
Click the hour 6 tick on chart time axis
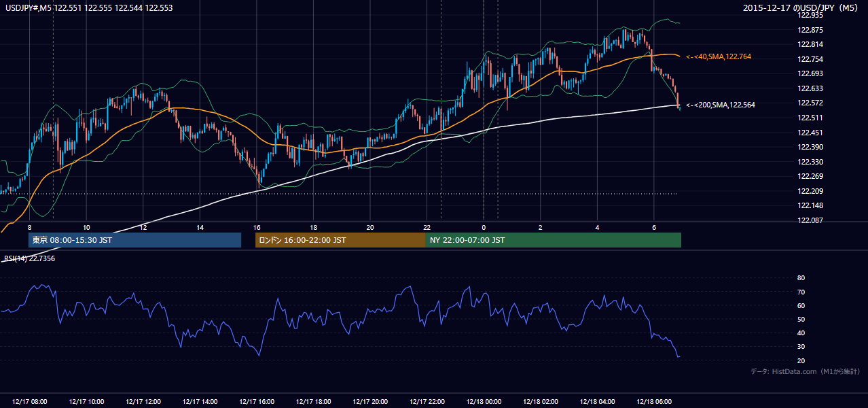653,227
